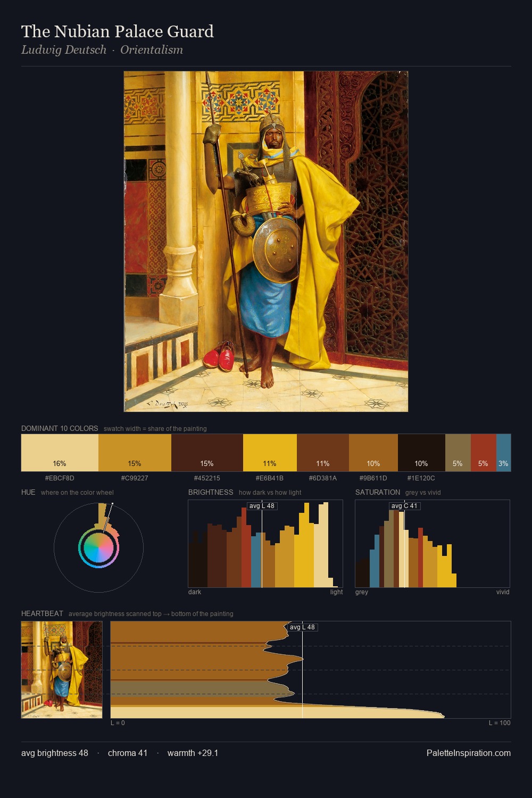Open the PaletteInspiration.com link
Viewport: 532px width, 798px height.
point(469,753)
